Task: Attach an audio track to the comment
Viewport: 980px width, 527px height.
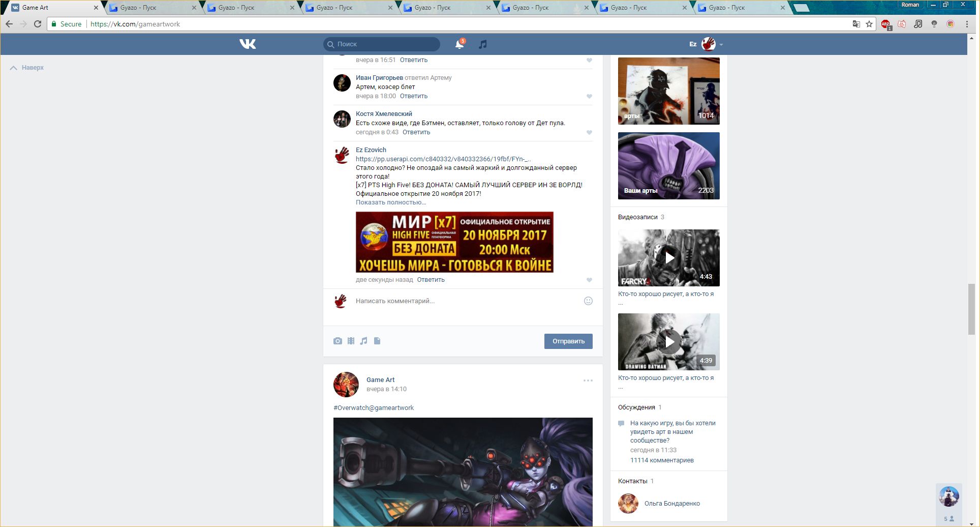Action: tap(363, 341)
